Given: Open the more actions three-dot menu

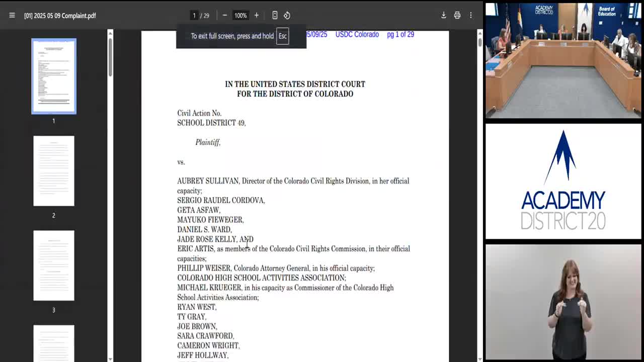Looking at the screenshot, I should (x=471, y=16).
